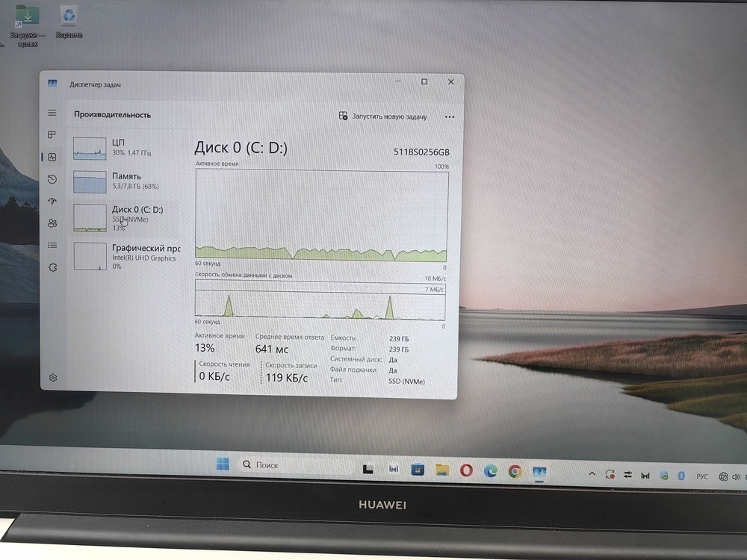Select the Загрузки shortcut desktop icon
The height and width of the screenshot is (560, 747).
tap(27, 26)
